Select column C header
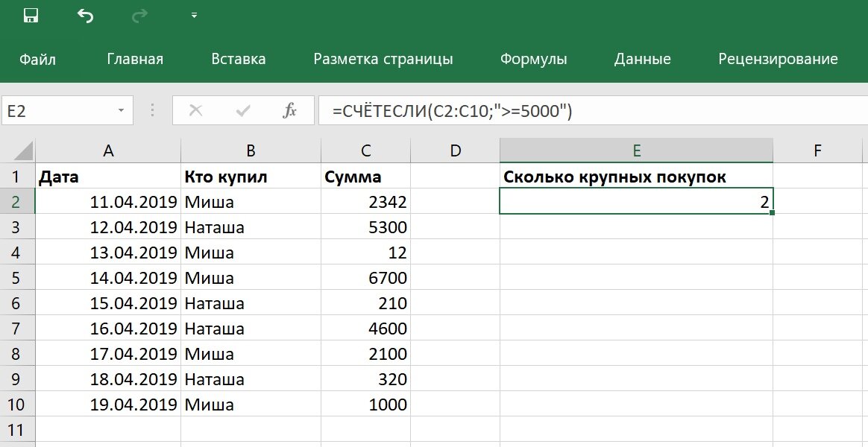868x447 pixels. point(365,149)
